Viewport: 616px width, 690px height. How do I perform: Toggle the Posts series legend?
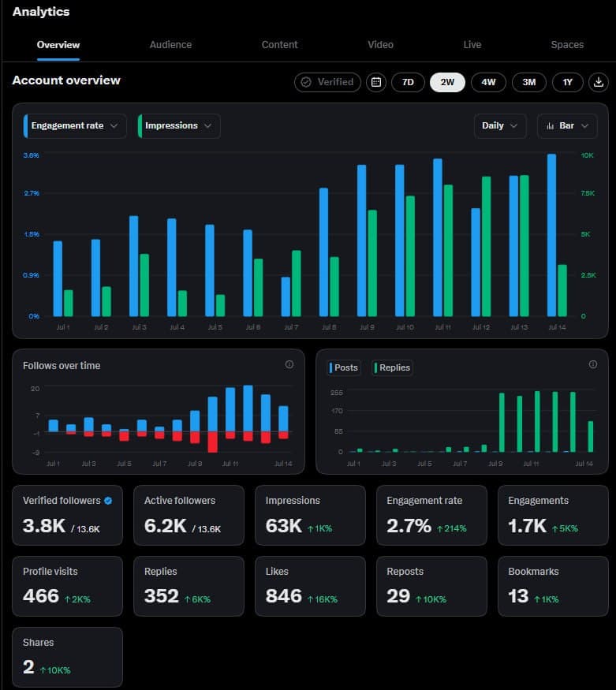point(344,368)
